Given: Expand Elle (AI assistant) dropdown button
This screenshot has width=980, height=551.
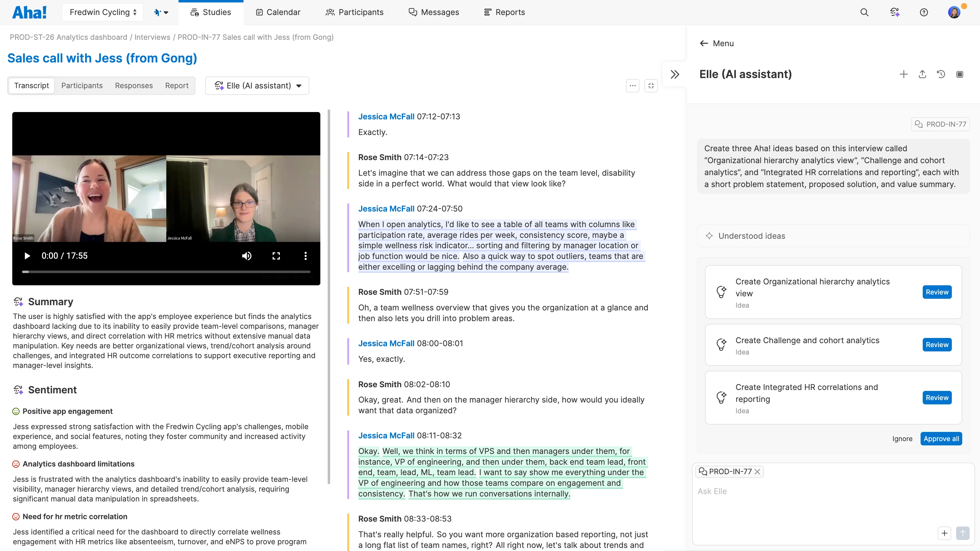Looking at the screenshot, I should point(258,86).
